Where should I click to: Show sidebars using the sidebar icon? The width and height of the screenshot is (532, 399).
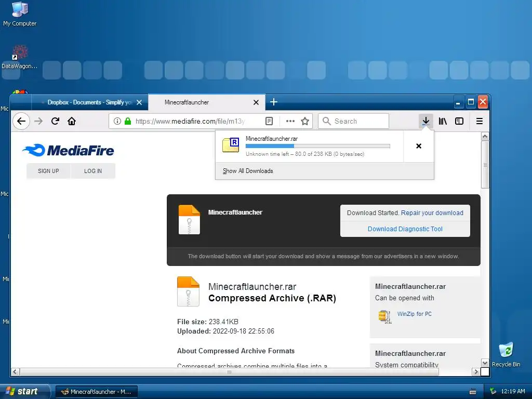point(459,121)
